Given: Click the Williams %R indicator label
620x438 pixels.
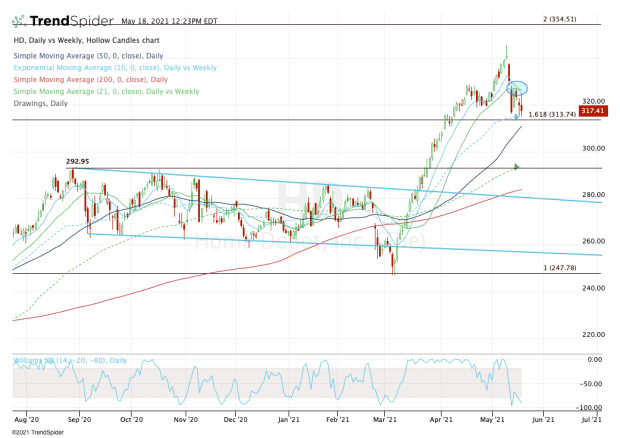Looking at the screenshot, I should pyautogui.click(x=70, y=361).
